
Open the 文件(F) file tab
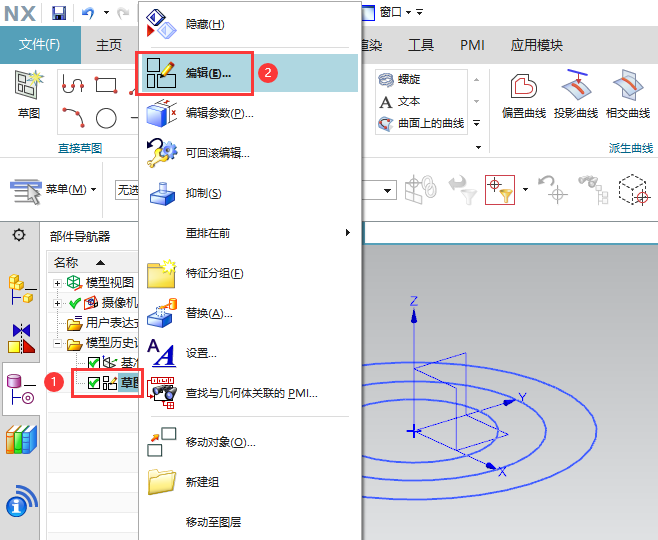pos(40,44)
